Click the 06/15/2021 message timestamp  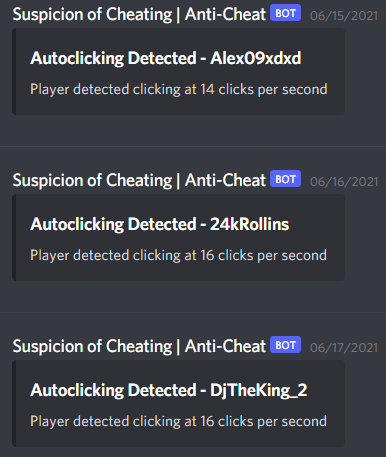click(x=344, y=16)
